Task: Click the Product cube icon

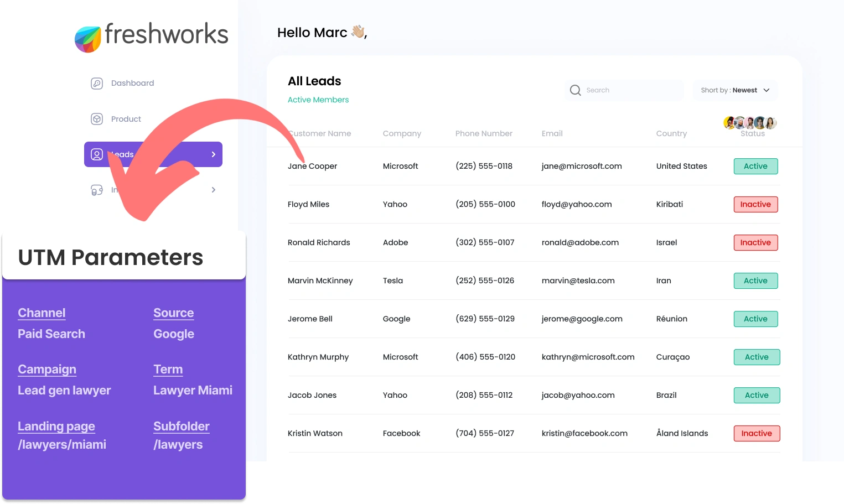Action: pos(97,118)
